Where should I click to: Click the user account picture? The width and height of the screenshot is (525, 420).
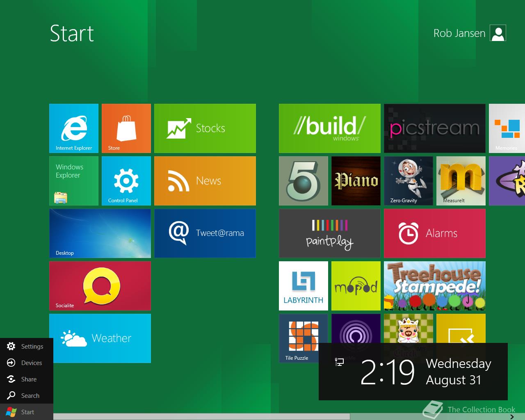click(498, 33)
